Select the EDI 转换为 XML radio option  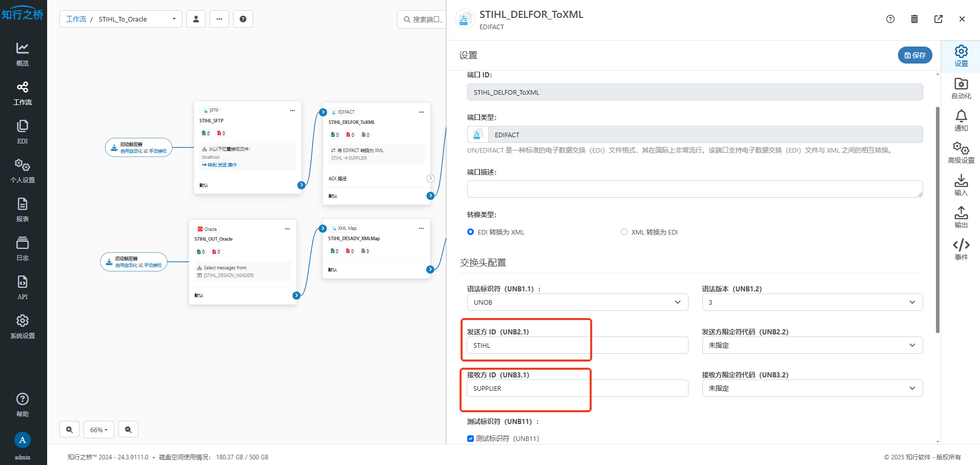(x=470, y=232)
